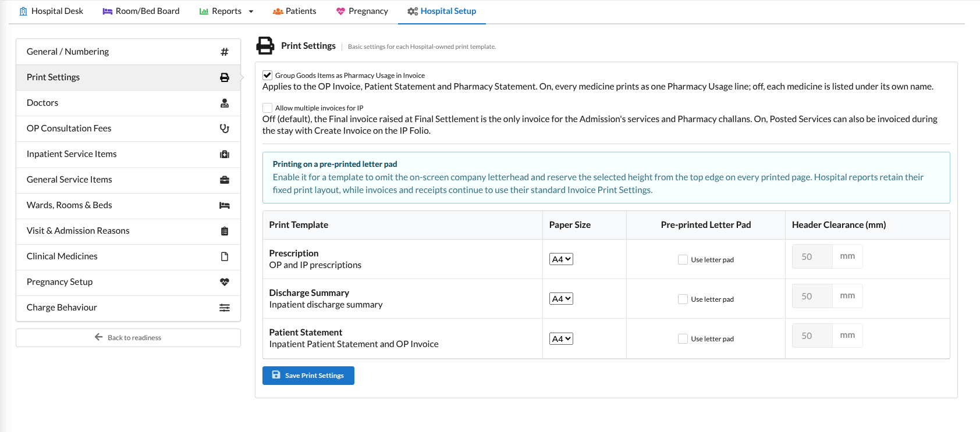Click the clipboard icon for Visit & Admission Reasons
The image size is (980, 432).
point(225,231)
